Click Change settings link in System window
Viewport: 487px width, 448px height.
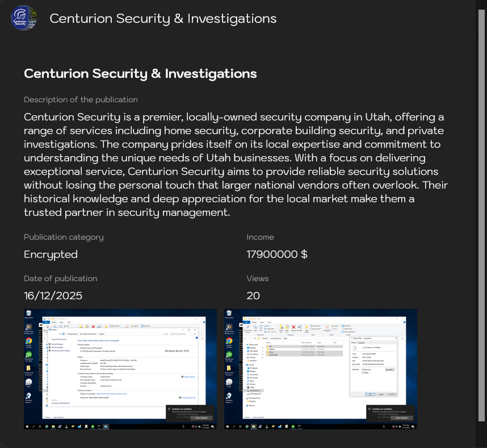tap(188, 376)
